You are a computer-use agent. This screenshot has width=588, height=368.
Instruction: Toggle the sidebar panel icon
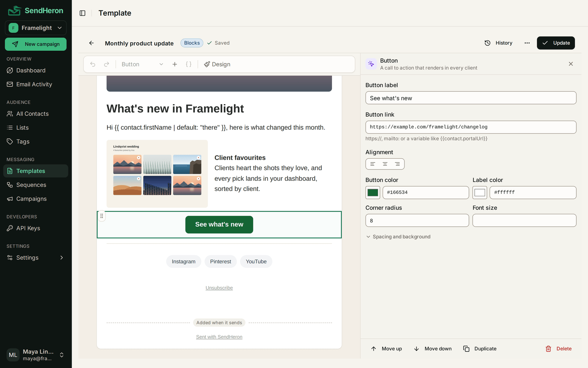click(83, 13)
